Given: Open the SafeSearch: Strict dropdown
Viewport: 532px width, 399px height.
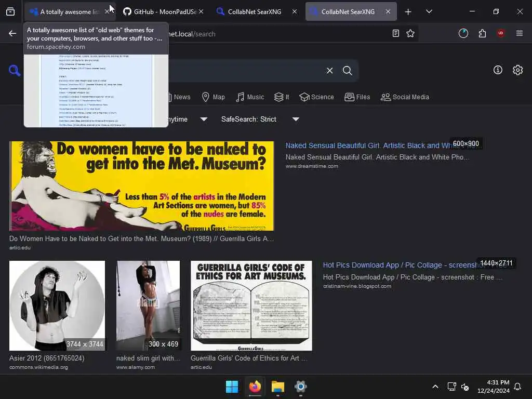Looking at the screenshot, I should click(260, 119).
